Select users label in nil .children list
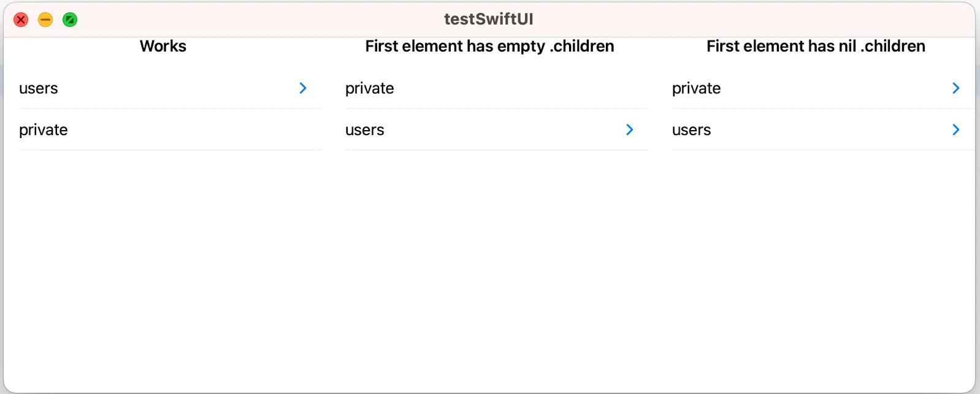The width and height of the screenshot is (980, 394). 692,130
